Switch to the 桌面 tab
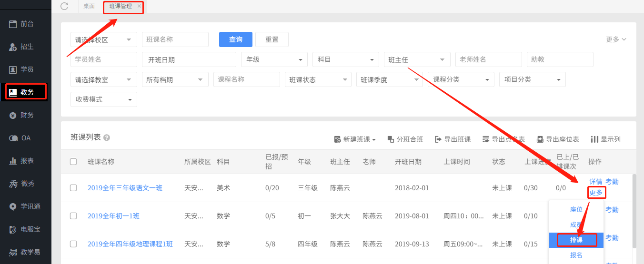Image resolution: width=644 pixels, height=264 pixels. 89,6
